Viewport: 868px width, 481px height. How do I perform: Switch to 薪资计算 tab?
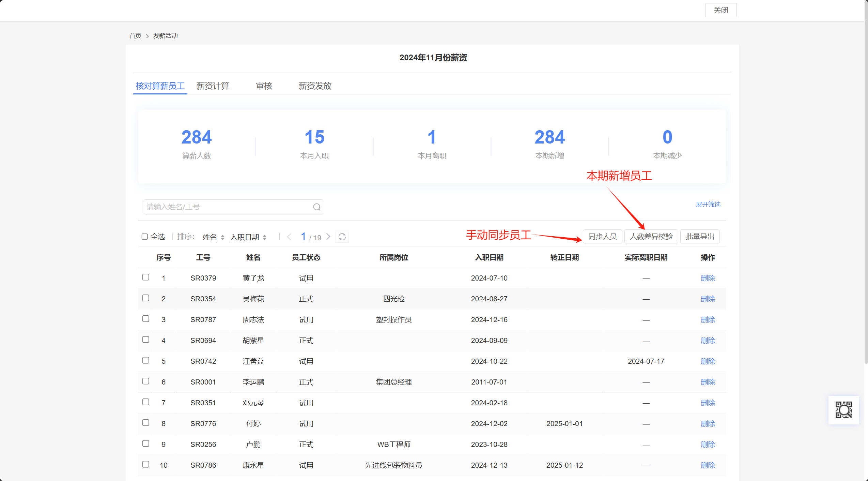[213, 86]
